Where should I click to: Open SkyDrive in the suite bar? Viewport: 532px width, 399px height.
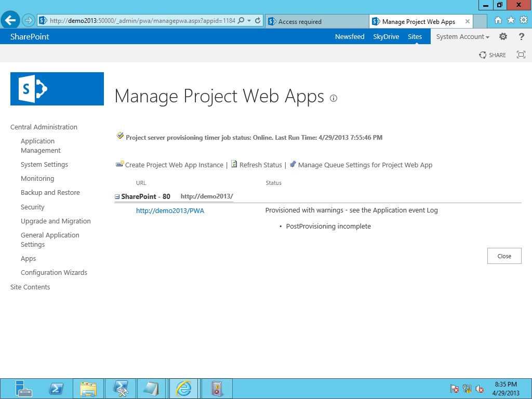(386, 37)
